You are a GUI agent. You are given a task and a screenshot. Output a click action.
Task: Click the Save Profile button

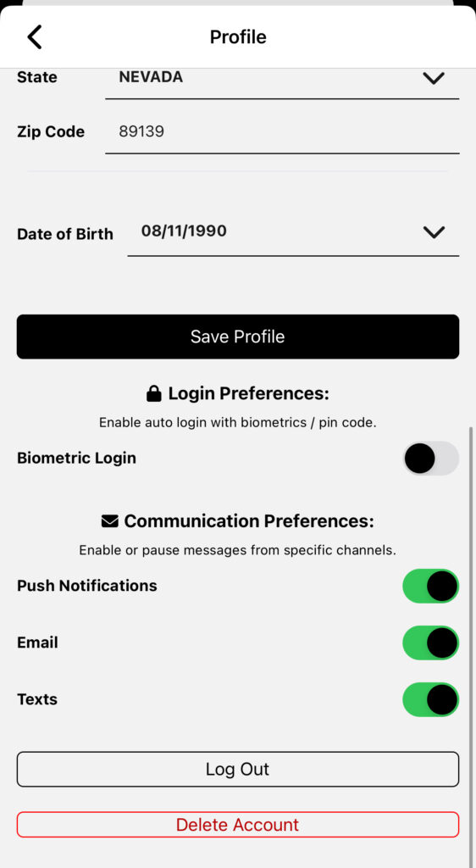coord(238,337)
